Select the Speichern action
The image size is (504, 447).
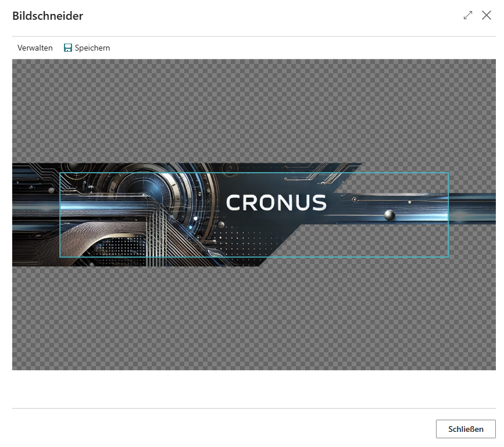pos(87,48)
